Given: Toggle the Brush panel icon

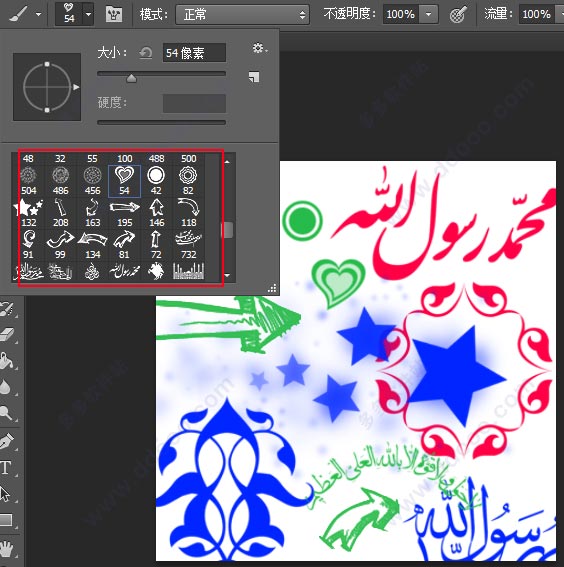Looking at the screenshot, I should pos(114,14).
